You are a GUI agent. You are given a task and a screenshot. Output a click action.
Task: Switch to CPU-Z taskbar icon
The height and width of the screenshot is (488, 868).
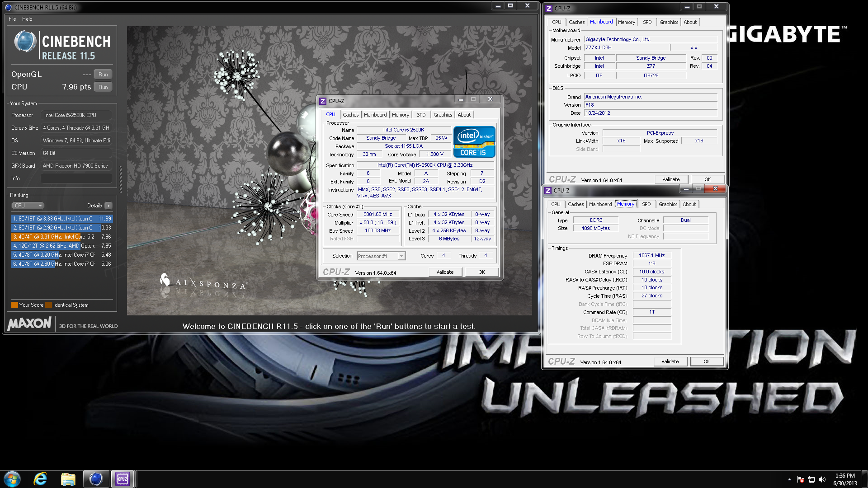(x=123, y=479)
